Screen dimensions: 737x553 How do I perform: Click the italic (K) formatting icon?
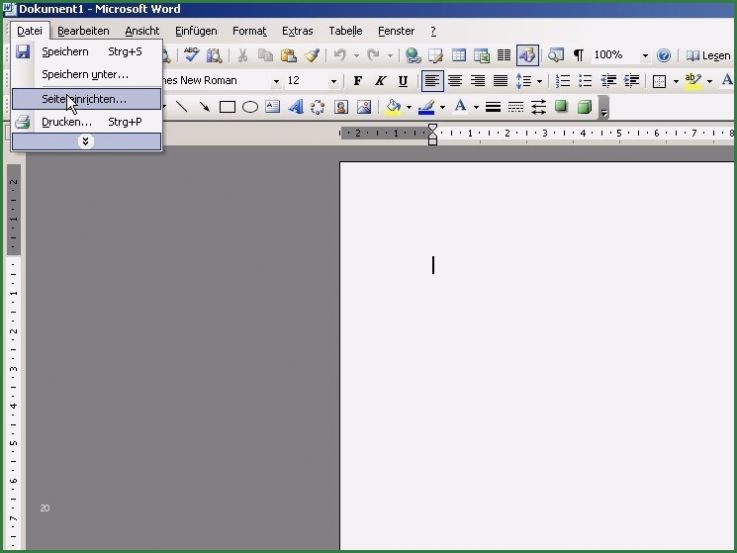[x=380, y=81]
